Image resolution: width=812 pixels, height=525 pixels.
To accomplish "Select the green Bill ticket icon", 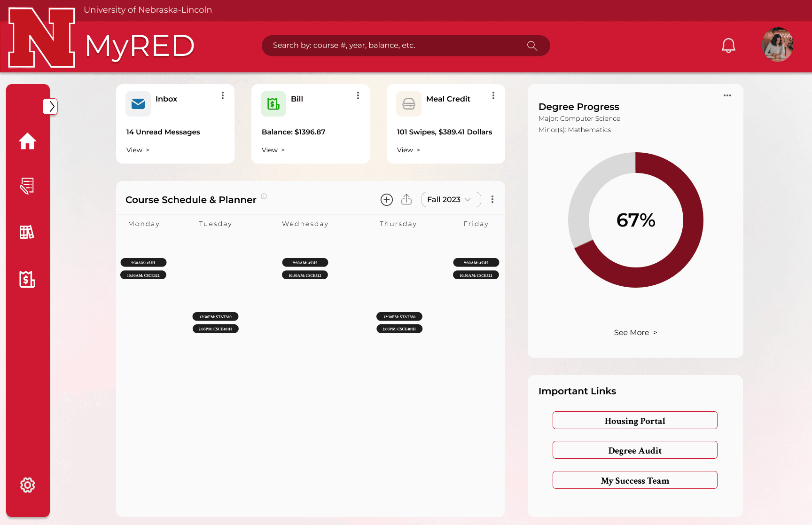I will [x=273, y=103].
